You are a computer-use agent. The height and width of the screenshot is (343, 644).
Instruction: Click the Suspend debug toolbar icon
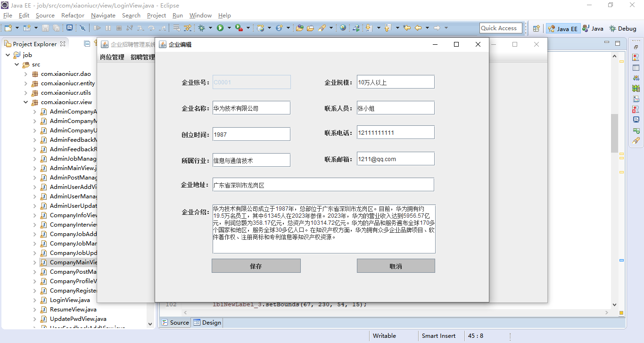(108, 28)
